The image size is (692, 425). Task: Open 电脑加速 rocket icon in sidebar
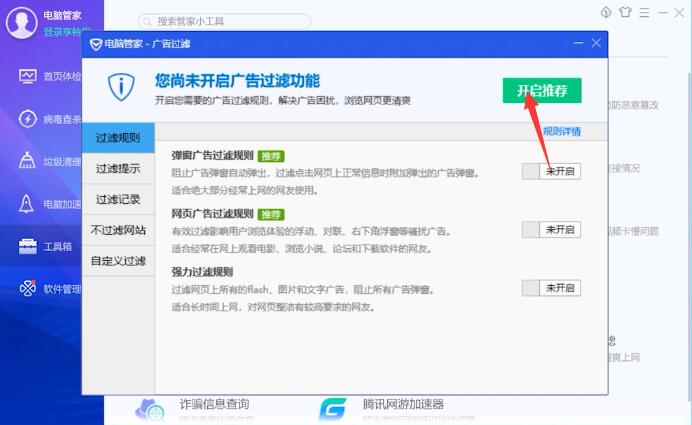point(26,203)
